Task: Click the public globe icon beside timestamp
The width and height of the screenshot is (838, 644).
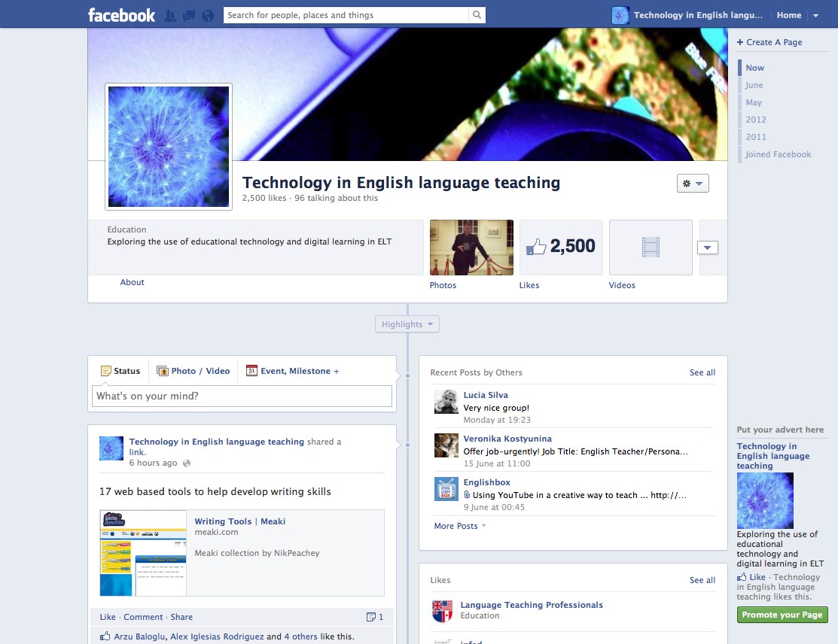Action: click(x=187, y=463)
